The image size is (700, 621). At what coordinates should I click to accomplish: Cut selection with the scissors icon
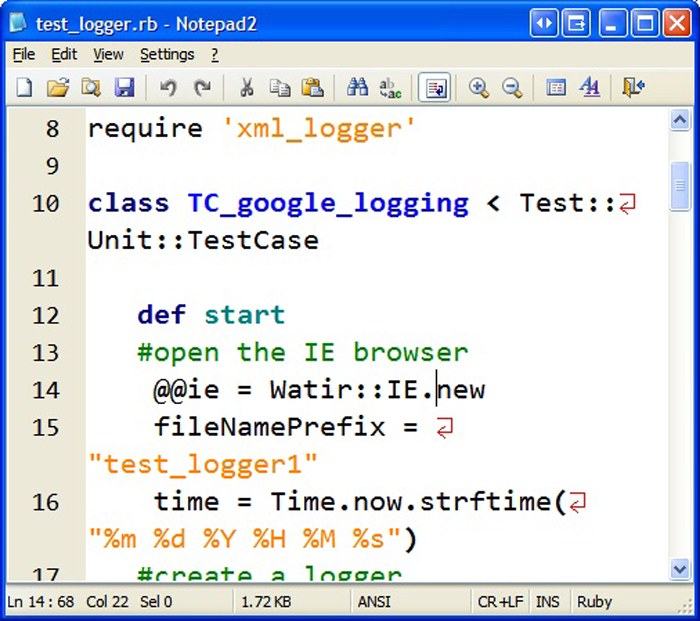(246, 87)
